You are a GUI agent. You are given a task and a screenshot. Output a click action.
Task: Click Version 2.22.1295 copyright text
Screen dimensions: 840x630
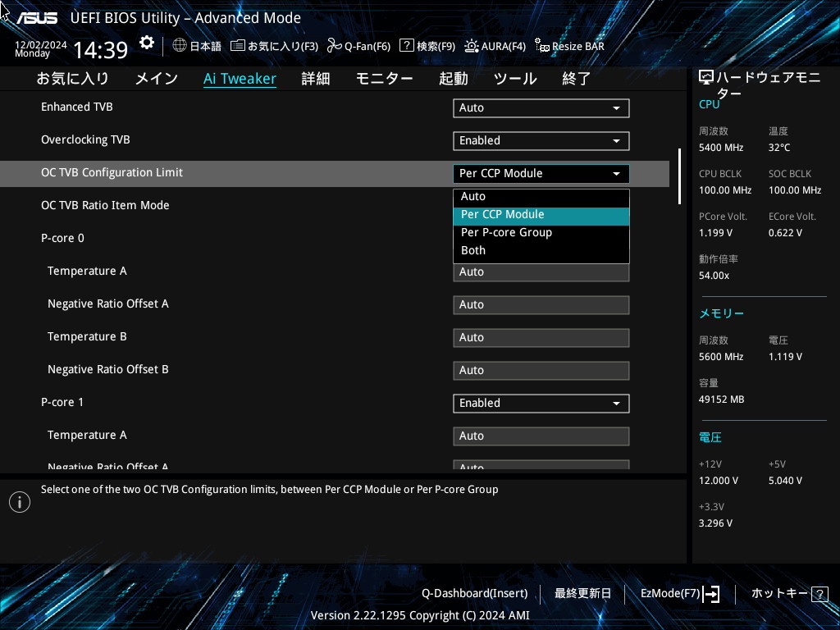click(x=420, y=615)
